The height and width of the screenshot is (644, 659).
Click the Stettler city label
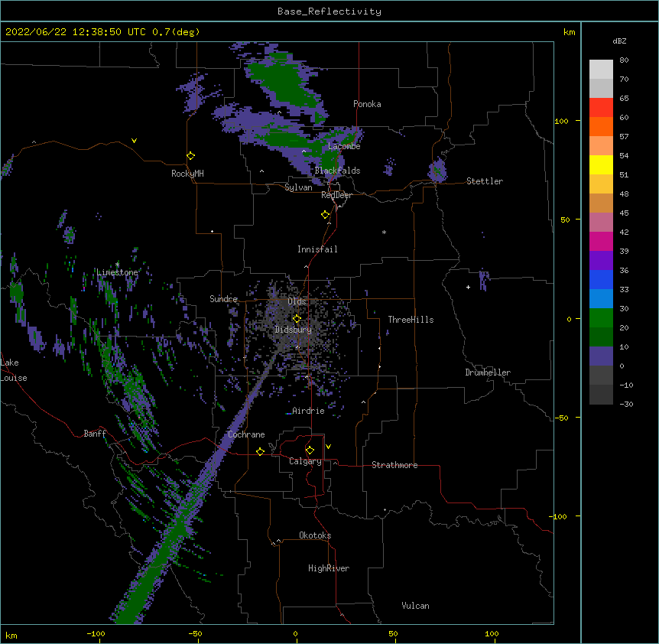pos(485,181)
